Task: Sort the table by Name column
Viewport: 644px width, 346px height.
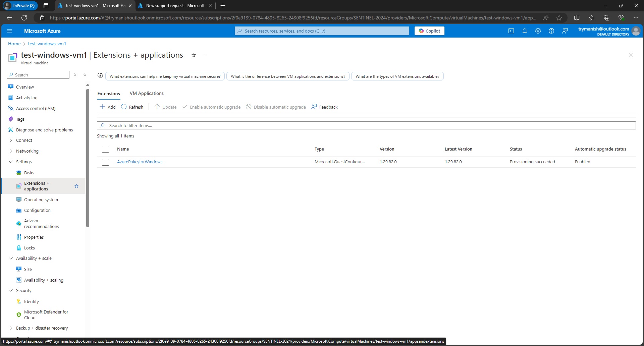Action: [x=123, y=149]
